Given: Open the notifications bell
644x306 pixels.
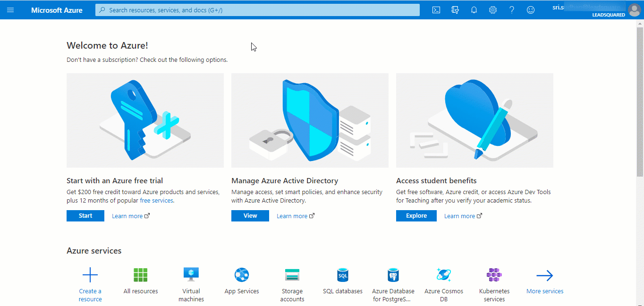Looking at the screenshot, I should pos(474,10).
